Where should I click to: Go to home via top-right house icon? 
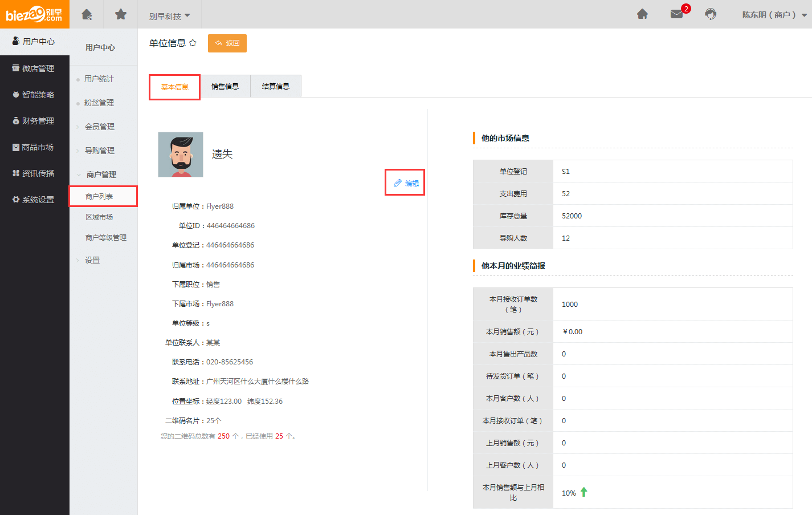(x=642, y=14)
